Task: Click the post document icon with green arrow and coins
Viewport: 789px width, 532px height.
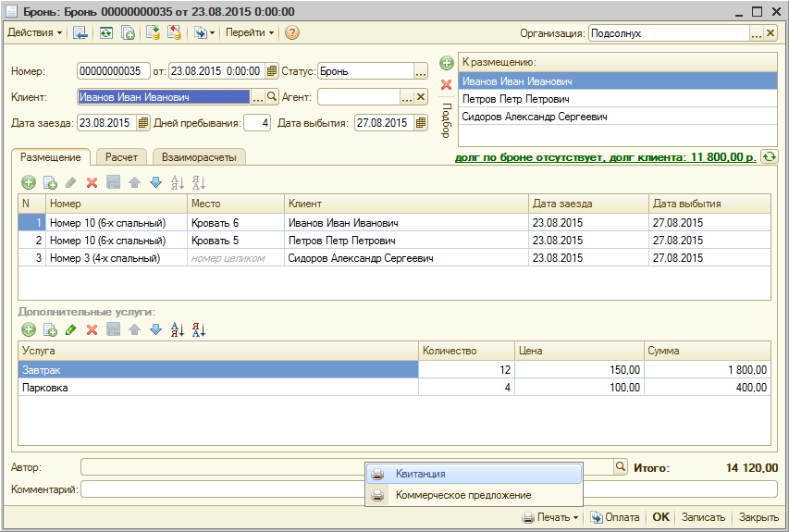Action: (153, 33)
